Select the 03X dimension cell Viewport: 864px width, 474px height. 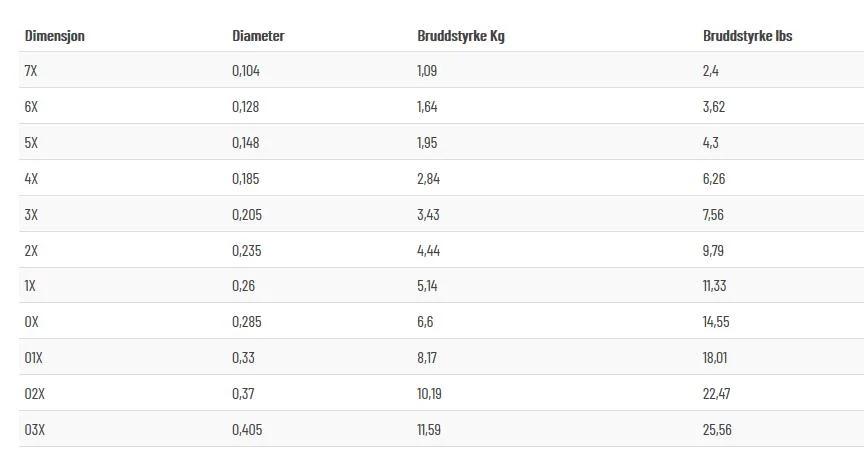pyautogui.click(x=35, y=430)
